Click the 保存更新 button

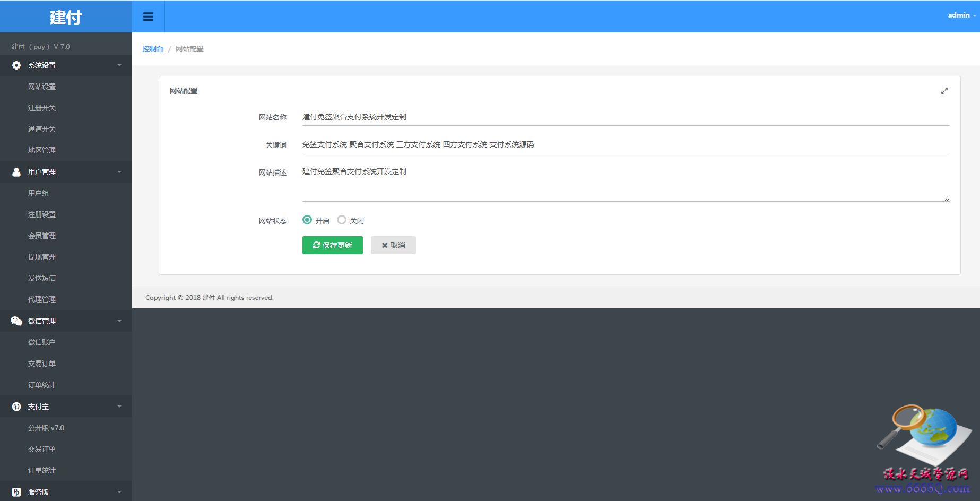[333, 245]
